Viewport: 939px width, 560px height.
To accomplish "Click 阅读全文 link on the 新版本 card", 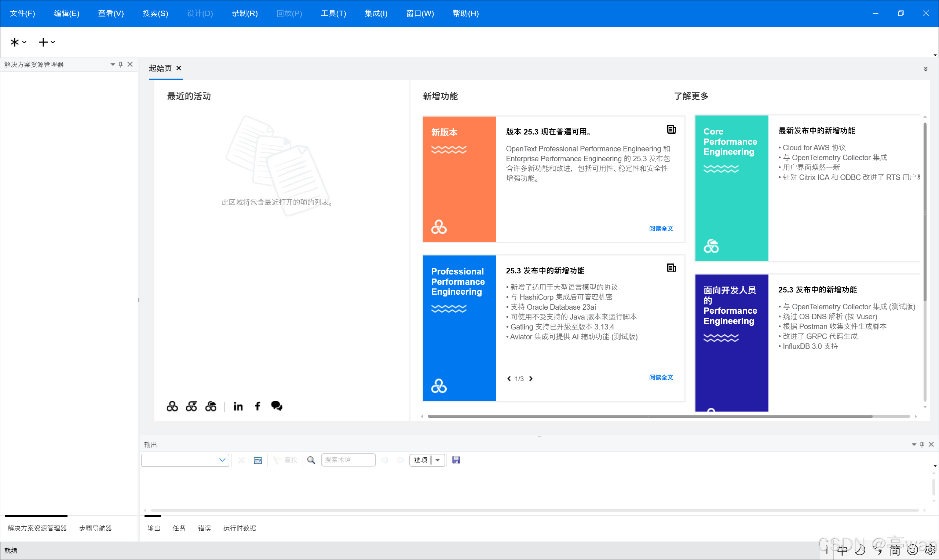I will (661, 229).
